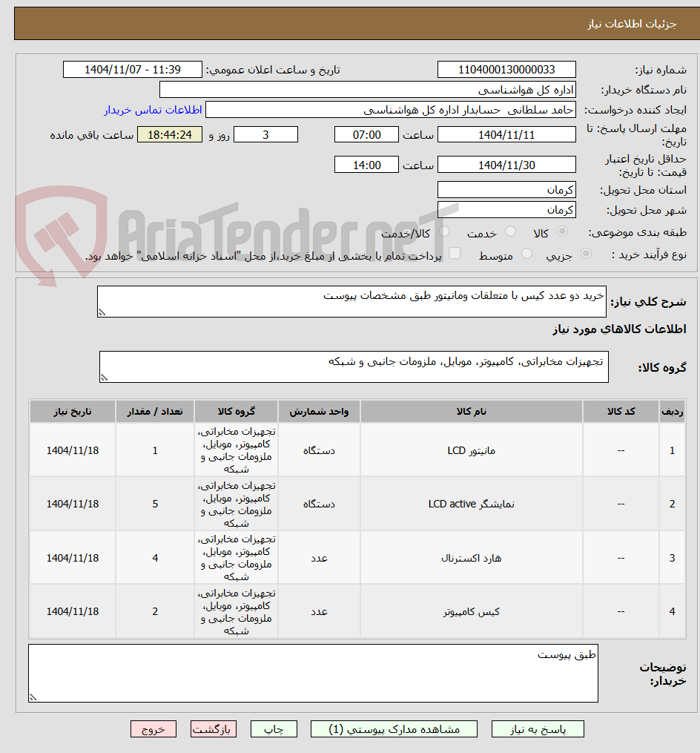Select the کالا radio button

(x=562, y=232)
